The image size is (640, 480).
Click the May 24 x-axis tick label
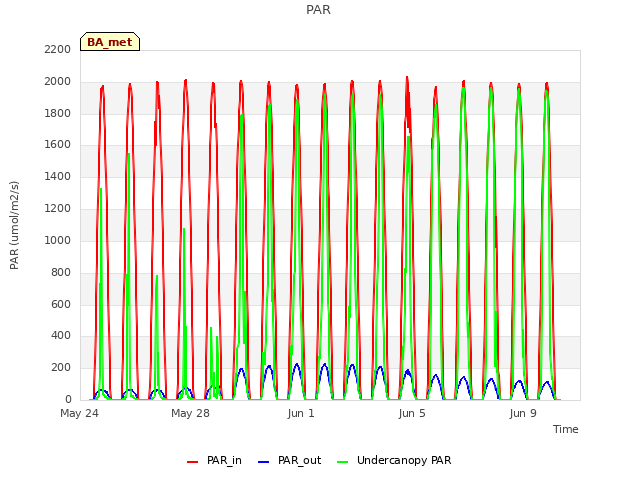80,413
